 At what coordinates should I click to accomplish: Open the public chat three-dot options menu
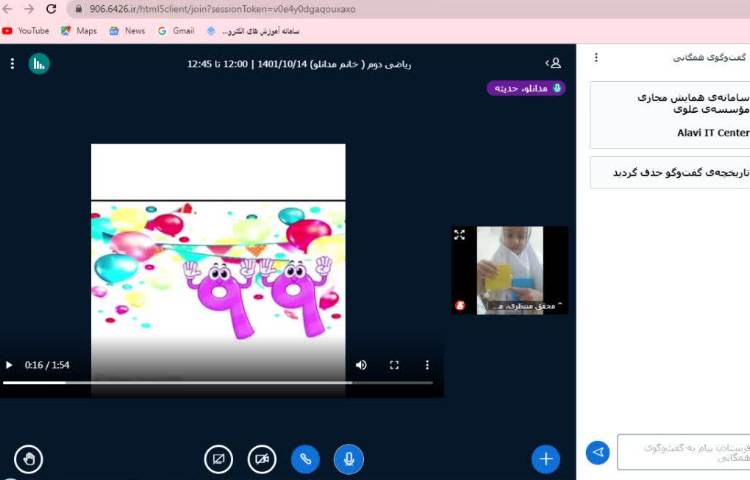tap(596, 58)
